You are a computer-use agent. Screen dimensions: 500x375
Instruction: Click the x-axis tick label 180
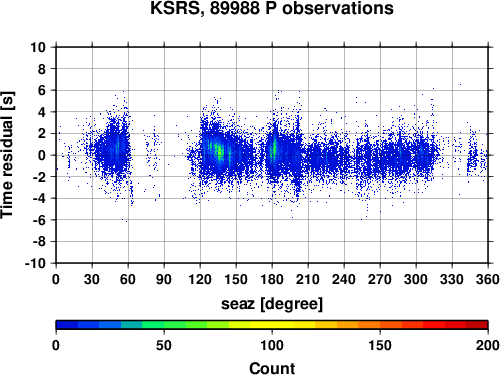272,279
